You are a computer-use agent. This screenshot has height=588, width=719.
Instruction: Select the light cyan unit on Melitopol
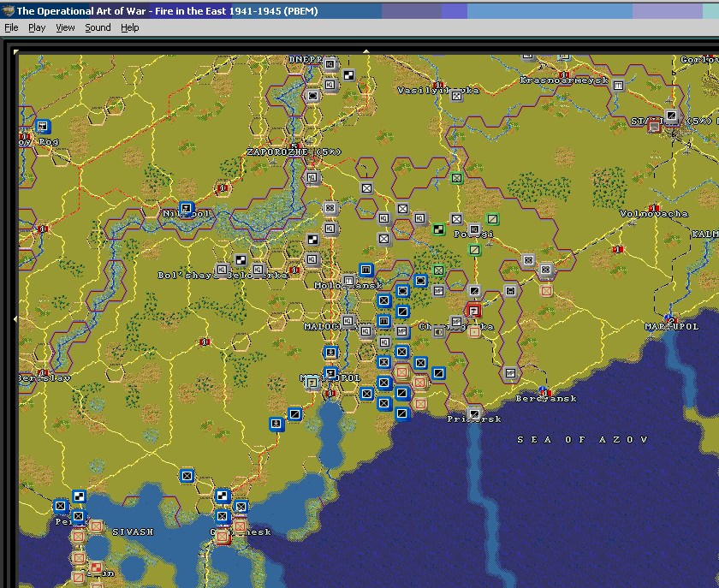tap(312, 382)
